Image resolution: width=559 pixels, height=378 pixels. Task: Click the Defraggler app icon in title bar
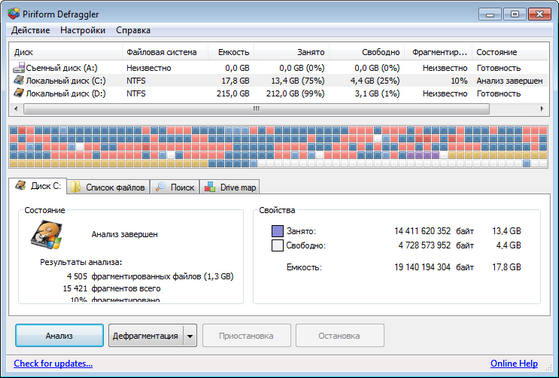pos(14,14)
